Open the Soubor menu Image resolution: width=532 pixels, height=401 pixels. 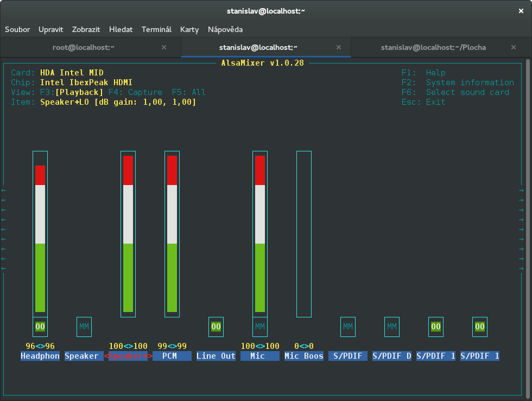tap(17, 29)
